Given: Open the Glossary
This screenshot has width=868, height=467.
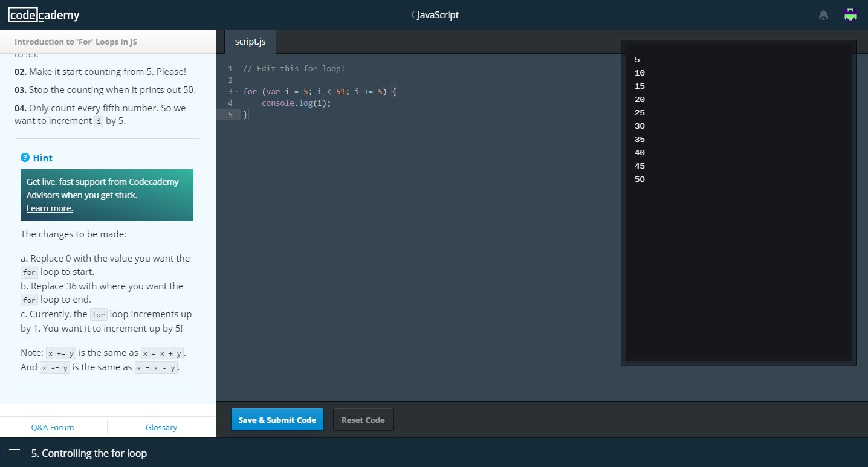Looking at the screenshot, I should [x=161, y=427].
